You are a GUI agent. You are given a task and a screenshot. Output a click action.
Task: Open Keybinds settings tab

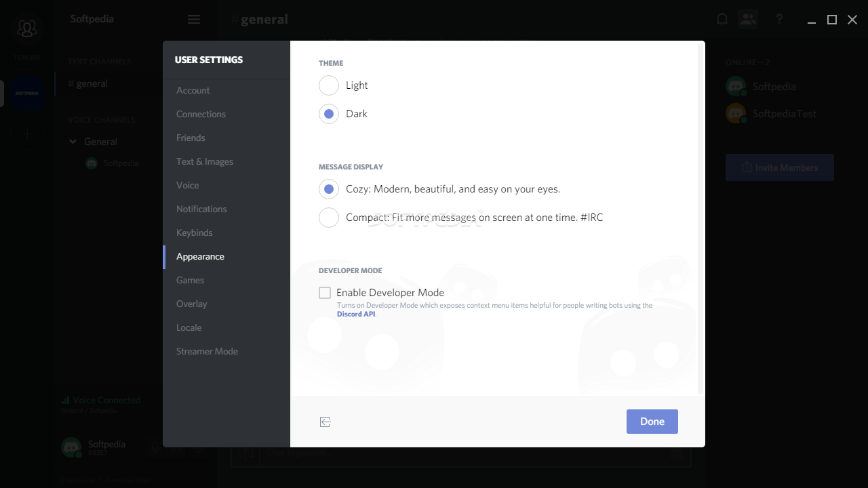(x=226, y=233)
